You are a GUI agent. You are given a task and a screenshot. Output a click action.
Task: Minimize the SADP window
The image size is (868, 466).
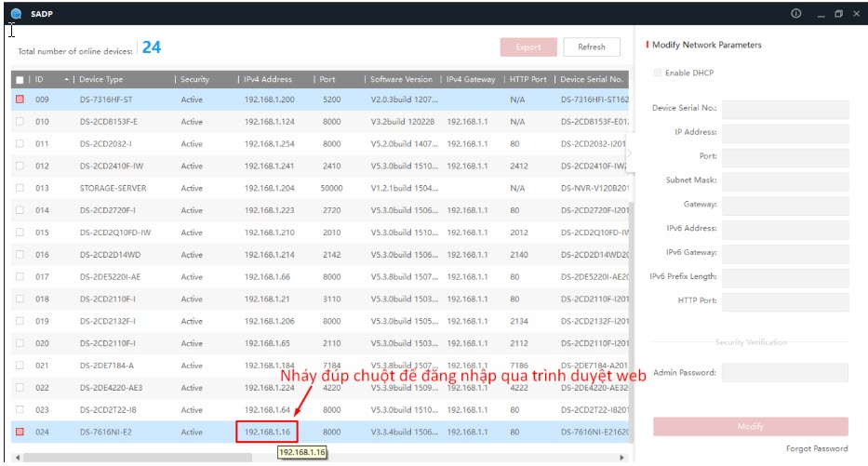click(821, 13)
